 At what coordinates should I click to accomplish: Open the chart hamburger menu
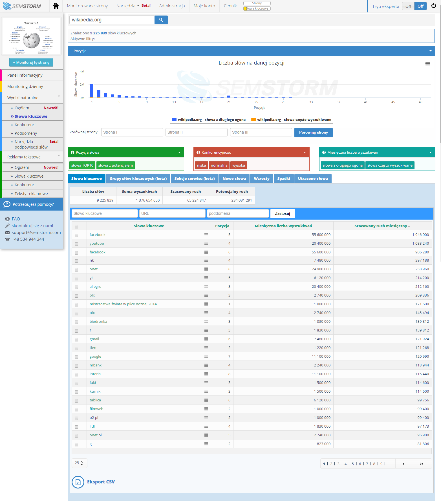[427, 64]
